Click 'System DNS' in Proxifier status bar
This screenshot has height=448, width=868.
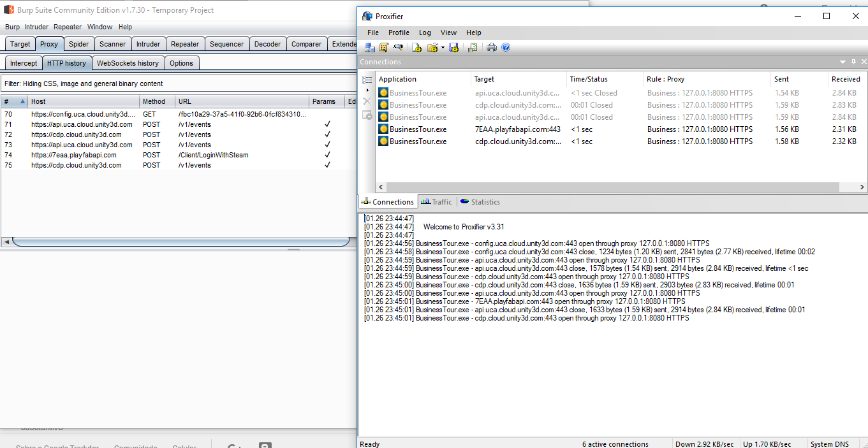pyautogui.click(x=830, y=444)
